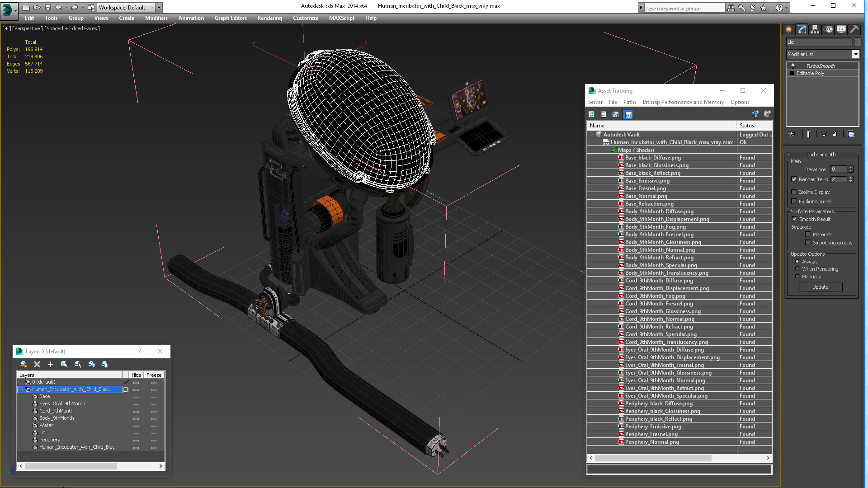
Task: Click the Freeze column header in Layer dialog
Action: [154, 375]
